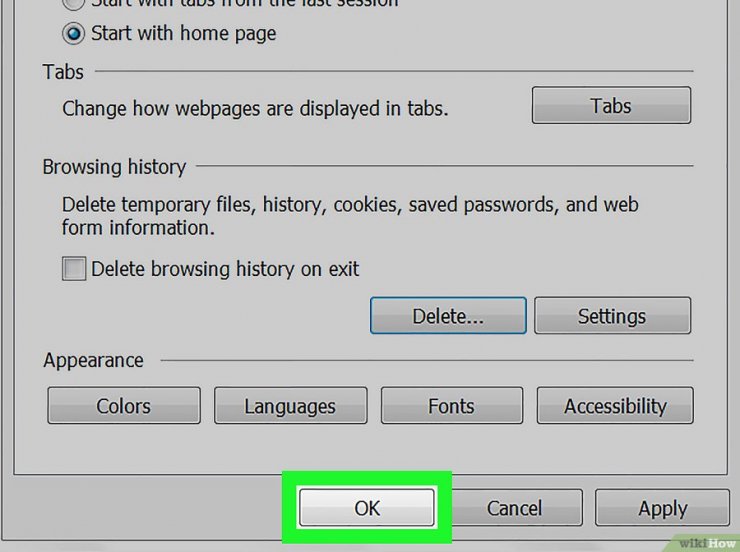
Task: Click the Delete... browsing history button
Action: pyautogui.click(x=448, y=316)
